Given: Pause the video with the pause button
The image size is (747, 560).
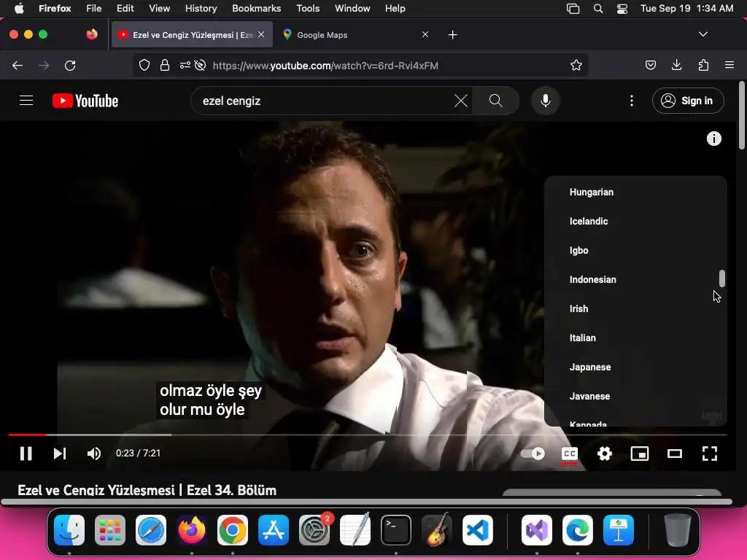Looking at the screenshot, I should pos(26,454).
